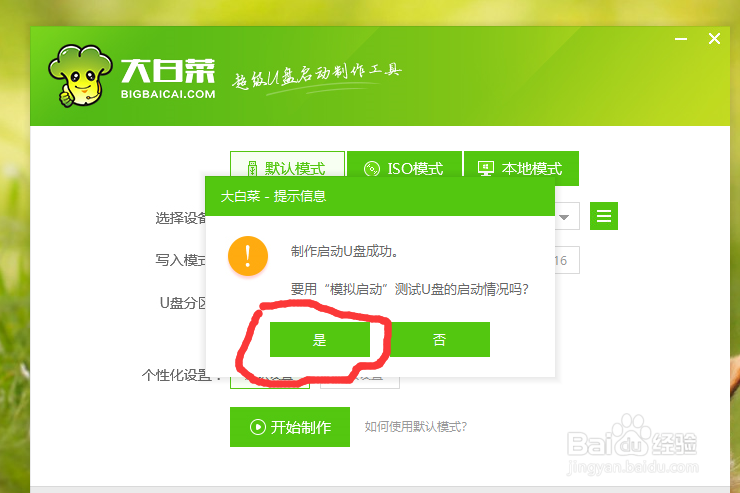Open the green hamburger menu icon
Screen dimensions: 740x493
604,216
